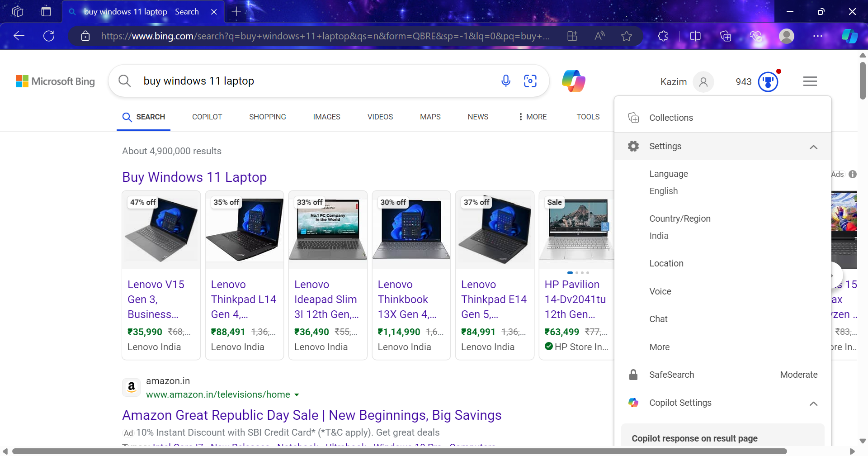Screen dimensions: 868x456
Task: Open the Amazon Great Republic Day Sale link
Action: point(311,415)
